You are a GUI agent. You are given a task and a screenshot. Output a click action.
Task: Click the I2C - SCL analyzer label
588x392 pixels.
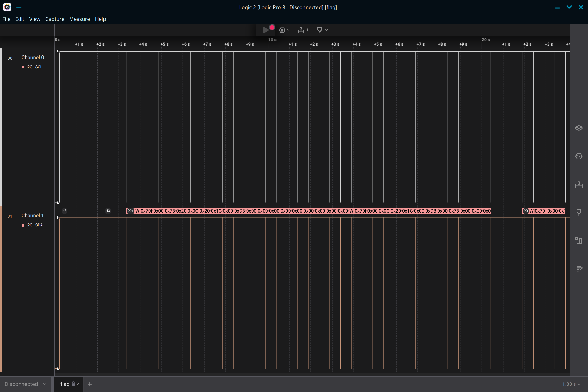click(x=34, y=67)
